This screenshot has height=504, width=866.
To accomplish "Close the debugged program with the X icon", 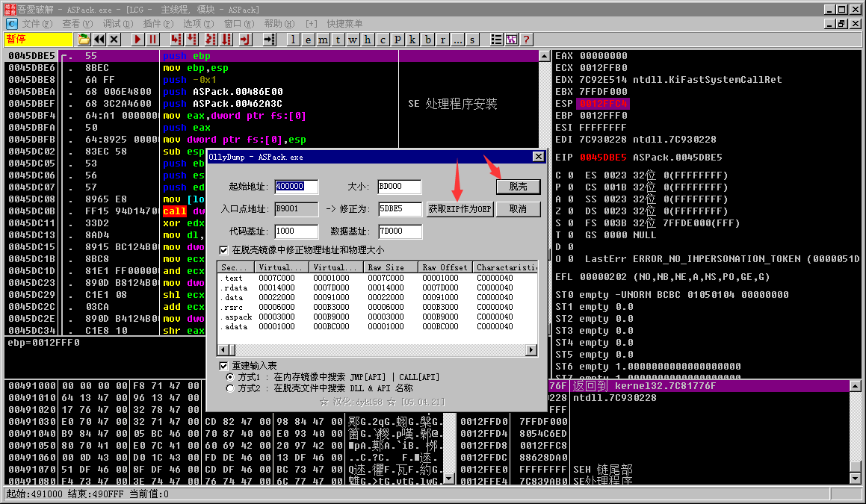I will [x=114, y=39].
